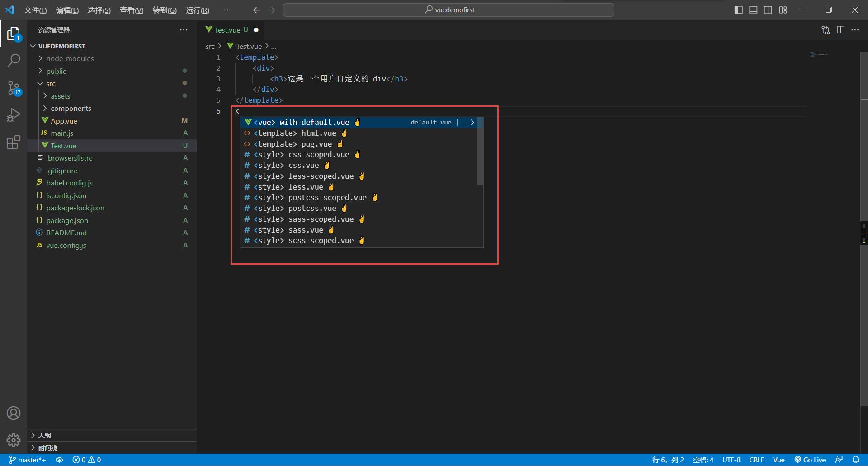Viewport: 868px width, 466px height.
Task: Change CRLF end of line setting
Action: click(x=756, y=460)
